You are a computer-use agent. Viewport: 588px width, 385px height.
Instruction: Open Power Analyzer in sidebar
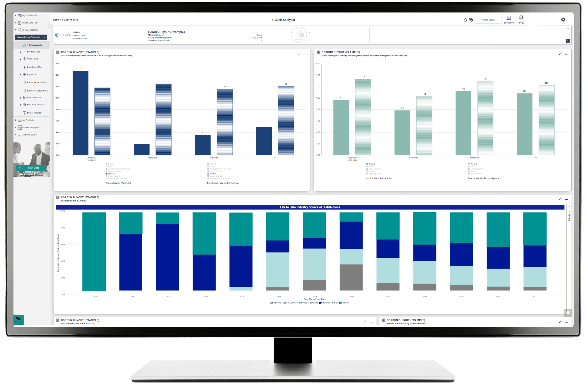tap(32, 113)
